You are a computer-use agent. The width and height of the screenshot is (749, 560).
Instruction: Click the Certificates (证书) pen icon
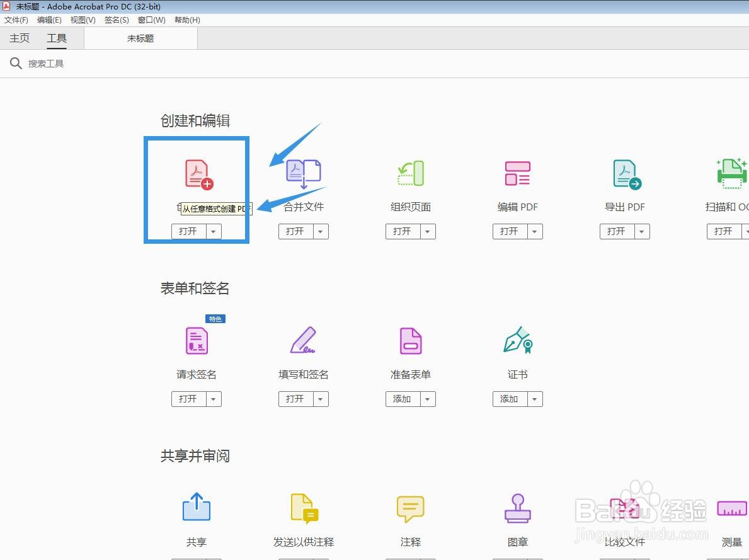518,340
